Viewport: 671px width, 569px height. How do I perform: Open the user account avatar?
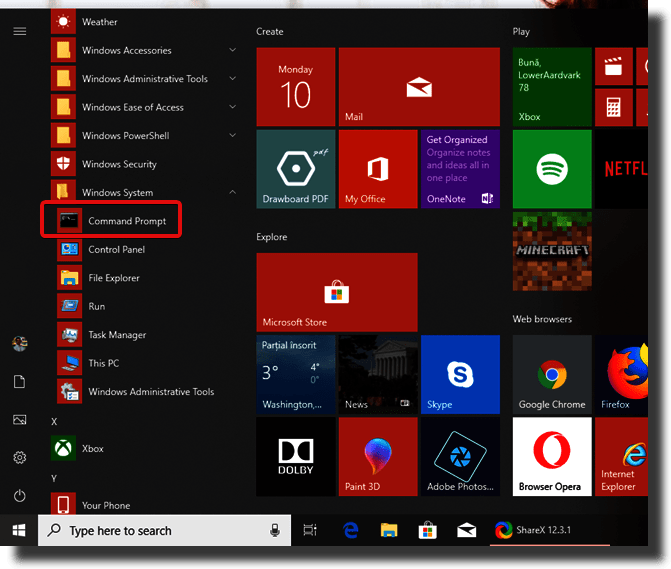[x=20, y=343]
